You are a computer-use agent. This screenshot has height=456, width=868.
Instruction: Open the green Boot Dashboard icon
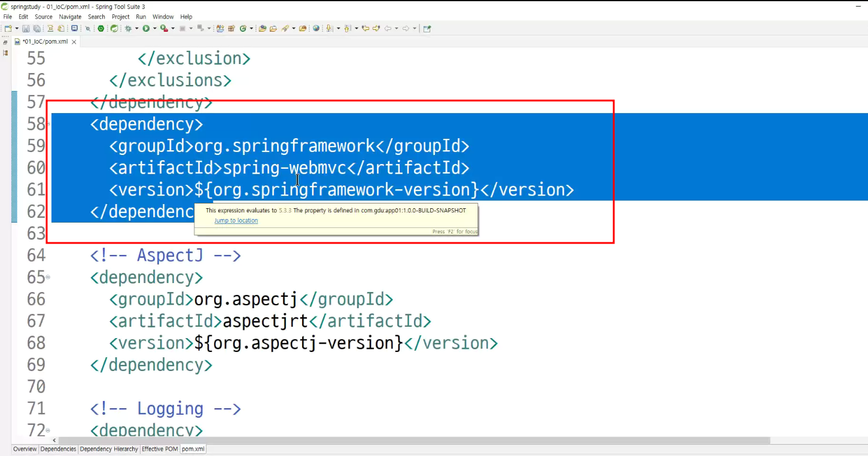[x=100, y=28]
